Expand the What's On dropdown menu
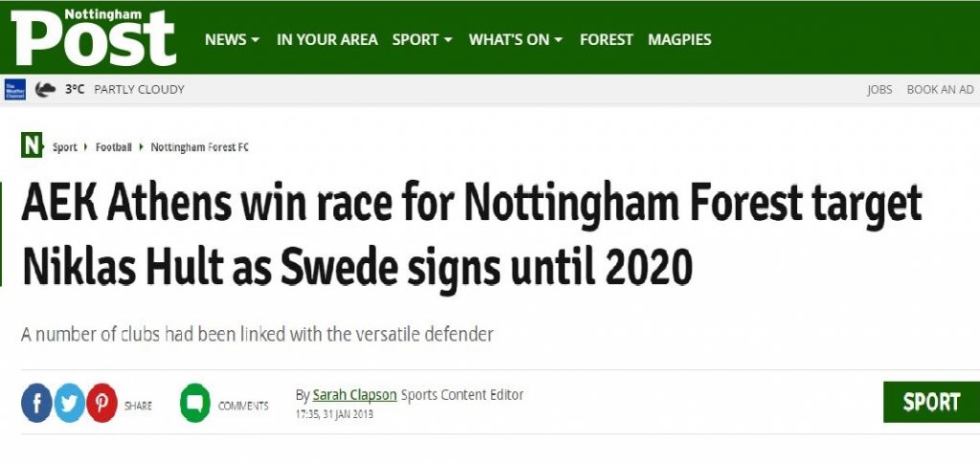980x463 pixels. pyautogui.click(x=515, y=39)
